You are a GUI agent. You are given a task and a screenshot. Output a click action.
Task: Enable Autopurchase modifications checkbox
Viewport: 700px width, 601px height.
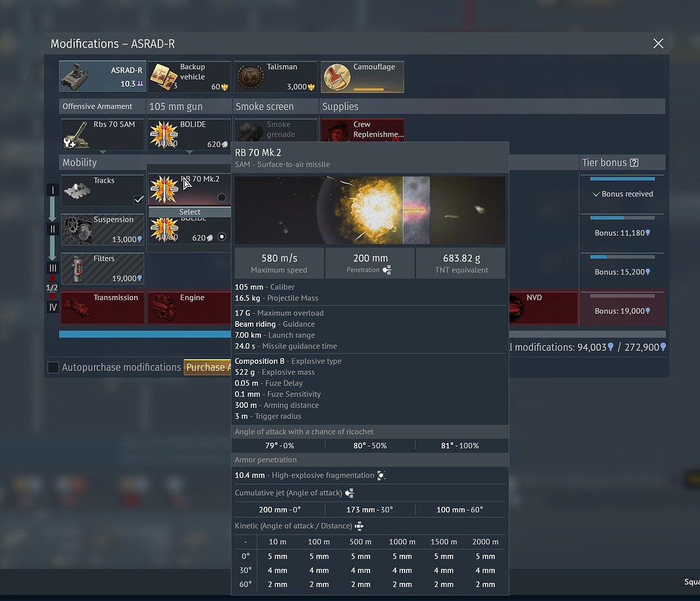pyautogui.click(x=53, y=367)
